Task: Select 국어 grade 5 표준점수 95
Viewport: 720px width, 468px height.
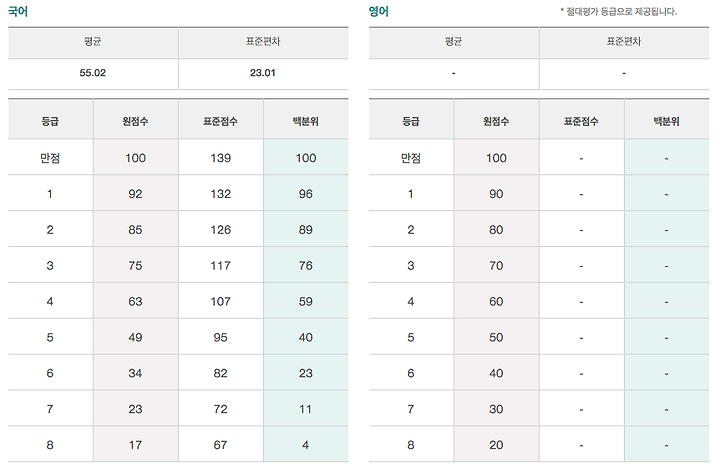Action: [x=220, y=337]
